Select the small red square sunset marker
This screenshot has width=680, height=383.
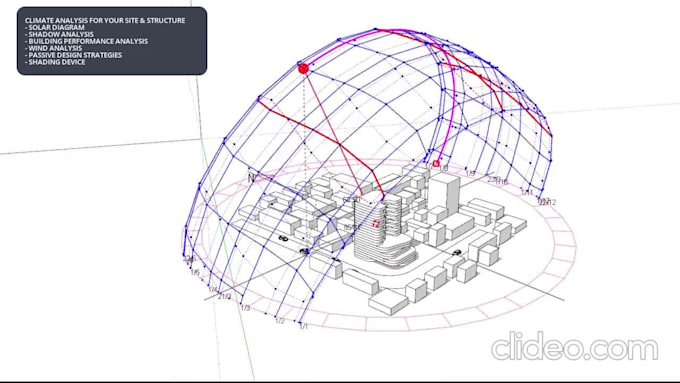[x=436, y=164]
